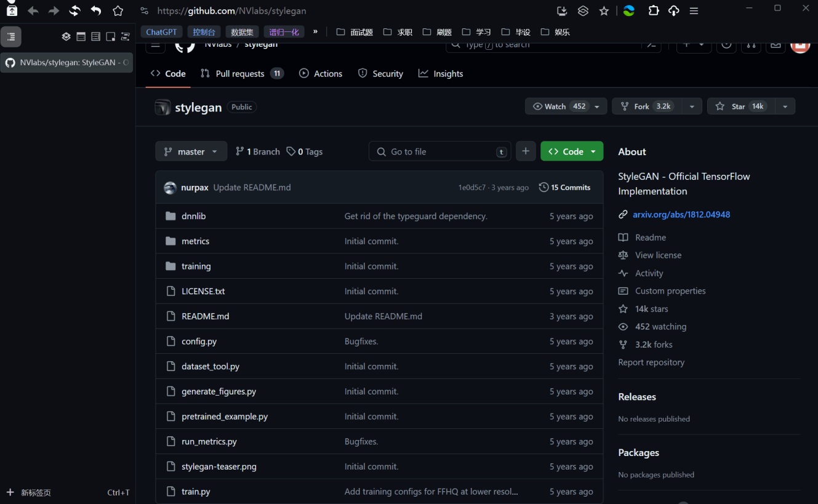
Task: Open the ChatGPT bookmark
Action: (x=161, y=32)
